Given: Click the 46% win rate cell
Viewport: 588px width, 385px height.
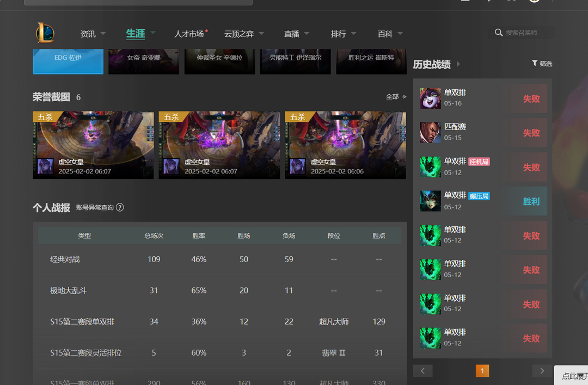Looking at the screenshot, I should pos(199,259).
